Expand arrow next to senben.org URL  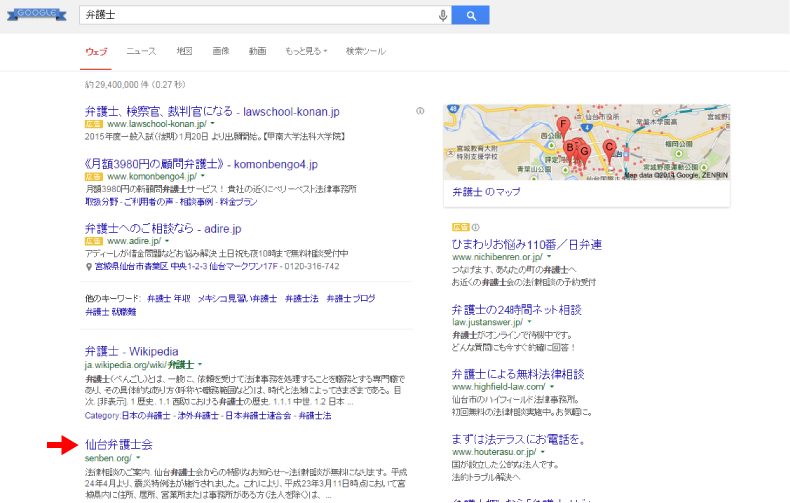[x=139, y=458]
